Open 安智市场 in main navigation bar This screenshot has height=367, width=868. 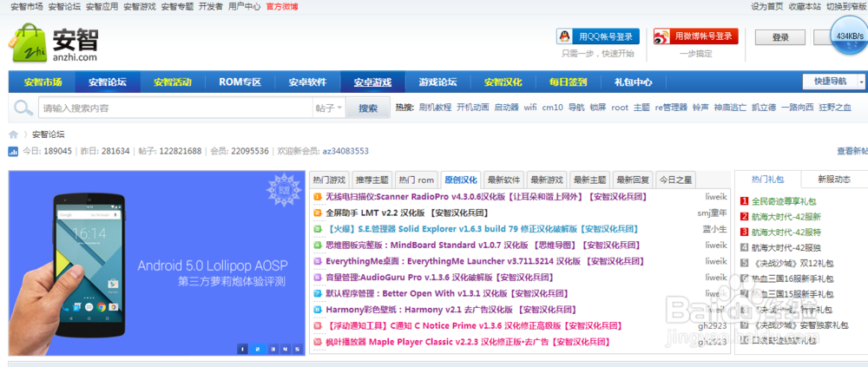click(x=43, y=82)
